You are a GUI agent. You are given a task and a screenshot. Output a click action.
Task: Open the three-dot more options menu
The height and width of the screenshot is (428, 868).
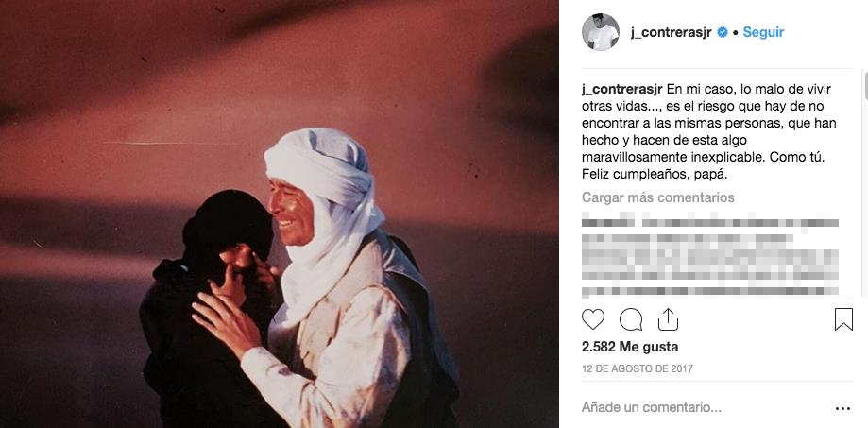pos(842,408)
